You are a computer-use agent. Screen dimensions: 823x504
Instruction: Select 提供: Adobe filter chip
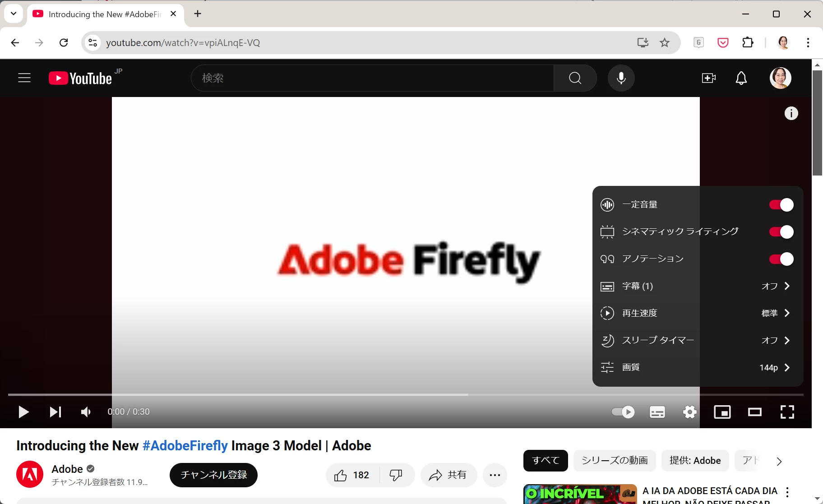coord(695,461)
